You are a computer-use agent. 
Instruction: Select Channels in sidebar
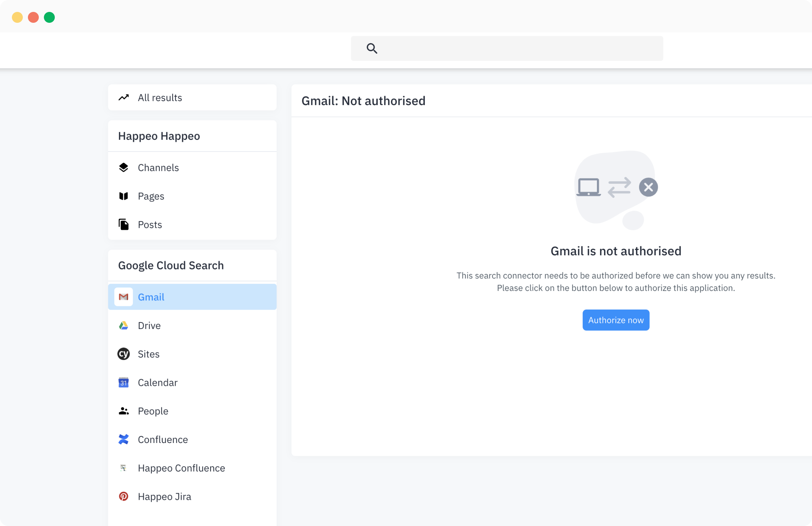click(x=192, y=167)
